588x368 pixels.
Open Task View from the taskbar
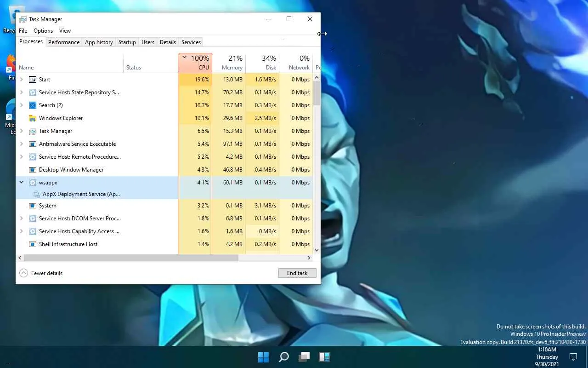pos(304,356)
